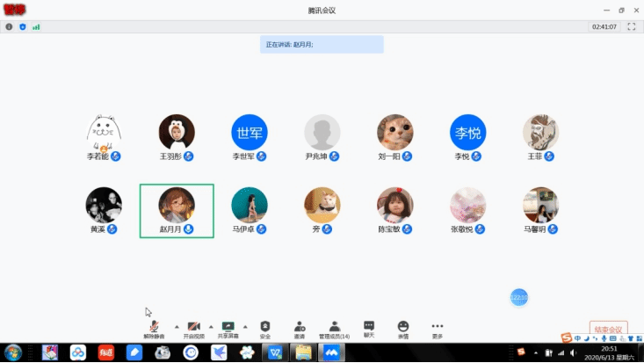The image size is (644, 363).
Task: Click the mic icon beside 王菲's name
Action: point(549,156)
